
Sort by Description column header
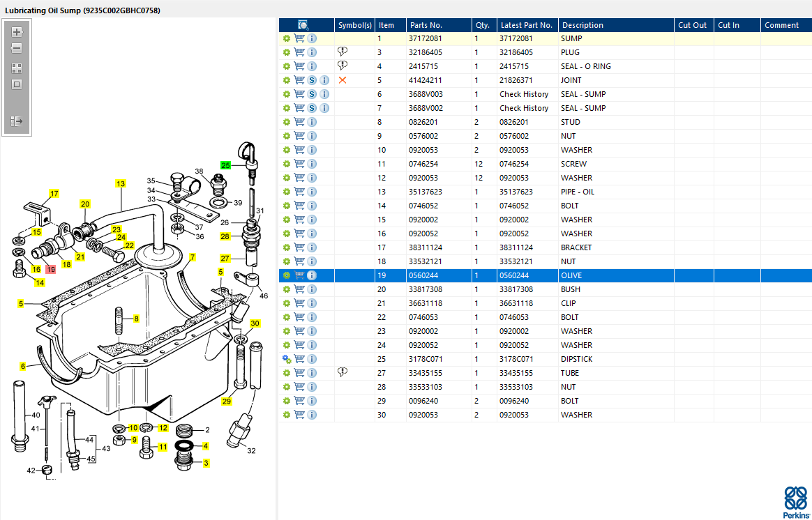click(x=582, y=25)
